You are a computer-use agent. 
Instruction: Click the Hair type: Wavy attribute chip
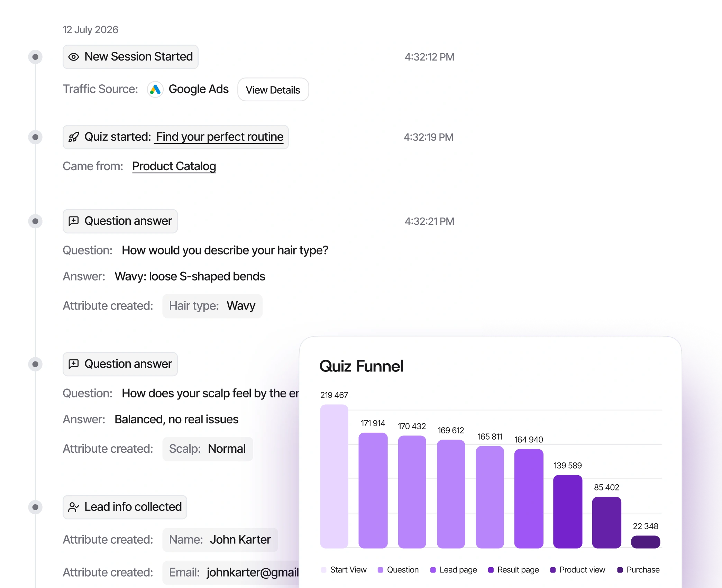[212, 306]
